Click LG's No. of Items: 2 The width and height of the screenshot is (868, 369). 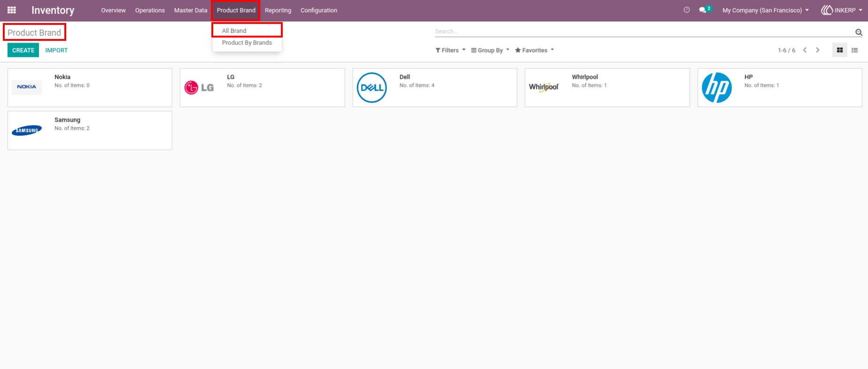point(244,85)
